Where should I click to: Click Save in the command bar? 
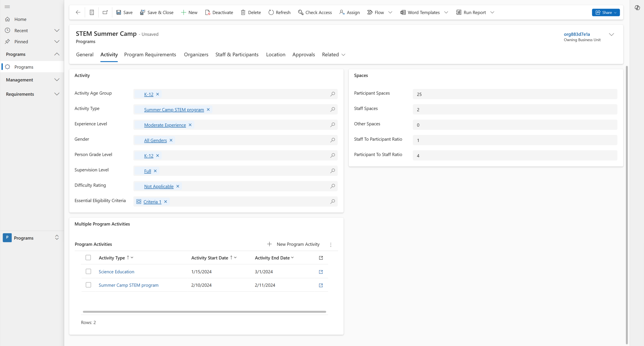124,12
